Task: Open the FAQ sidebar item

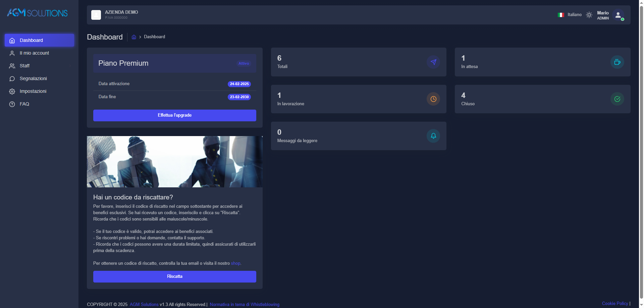Action: click(24, 104)
